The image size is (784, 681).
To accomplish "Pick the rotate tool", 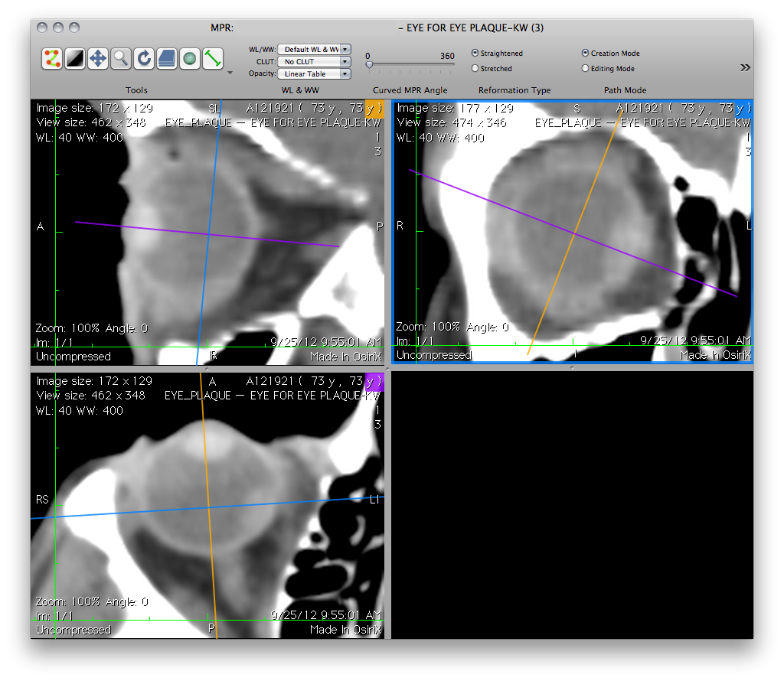I will pos(144,58).
